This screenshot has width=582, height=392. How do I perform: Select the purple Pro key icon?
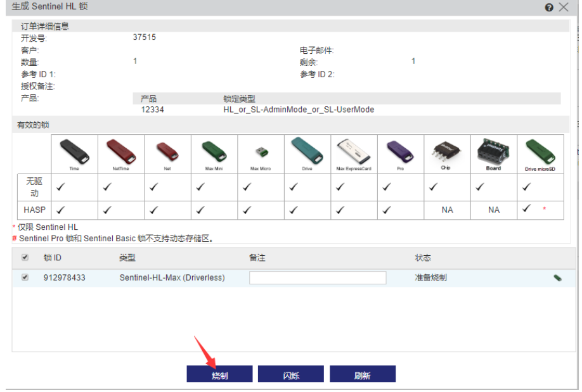point(400,152)
